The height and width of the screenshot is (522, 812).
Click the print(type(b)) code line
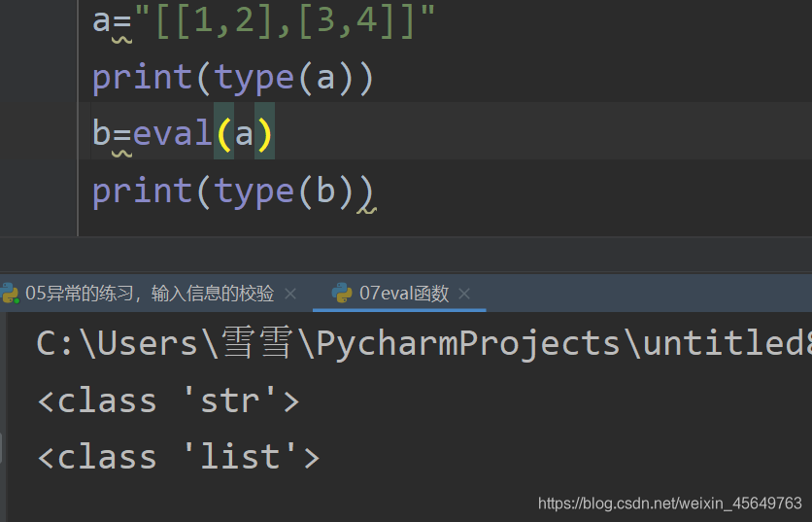click(232, 191)
